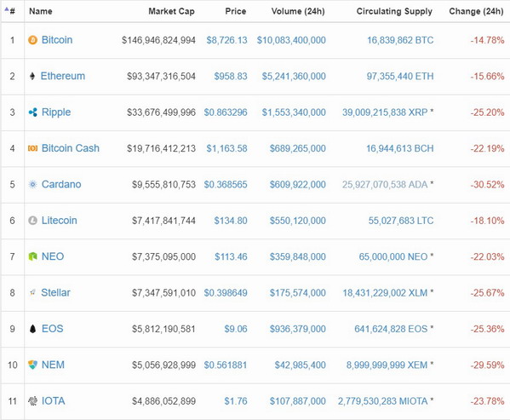Viewport: 510px width, 420px height.
Task: Click Litecoin price $134.80
Action: click(x=231, y=221)
